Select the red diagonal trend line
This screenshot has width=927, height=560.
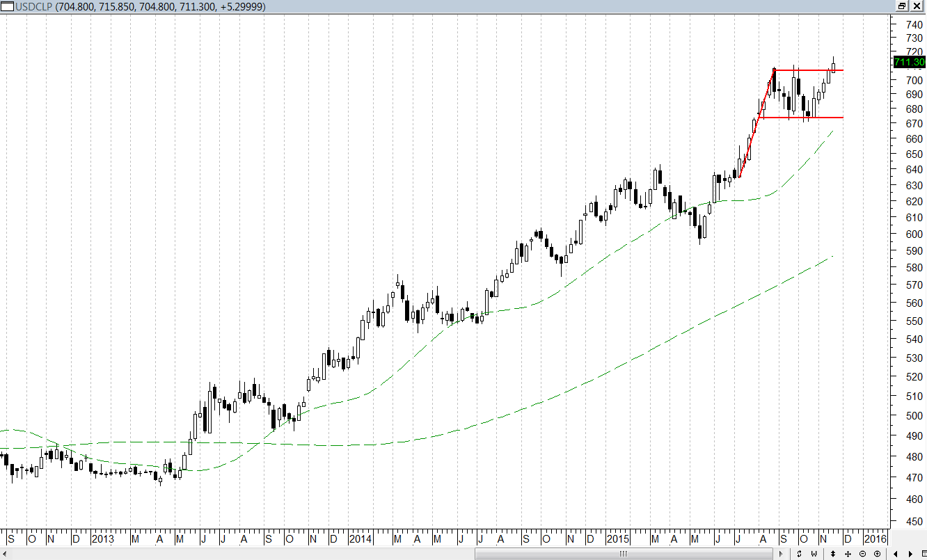pyautogui.click(x=756, y=123)
